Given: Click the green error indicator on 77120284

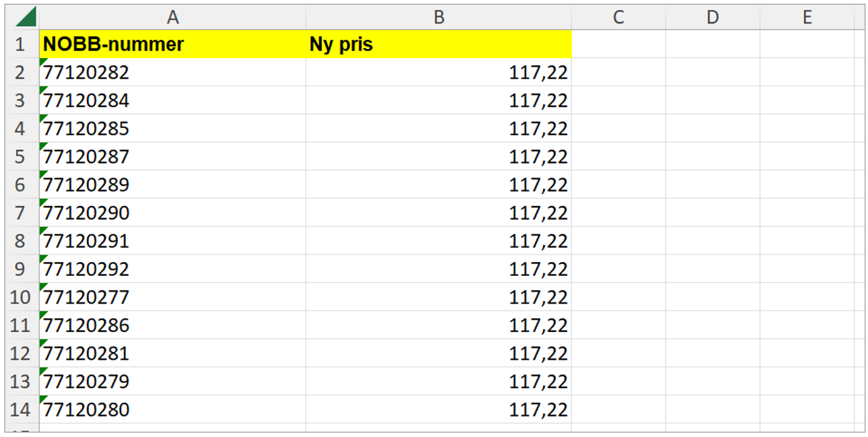Looking at the screenshot, I should point(44,90).
